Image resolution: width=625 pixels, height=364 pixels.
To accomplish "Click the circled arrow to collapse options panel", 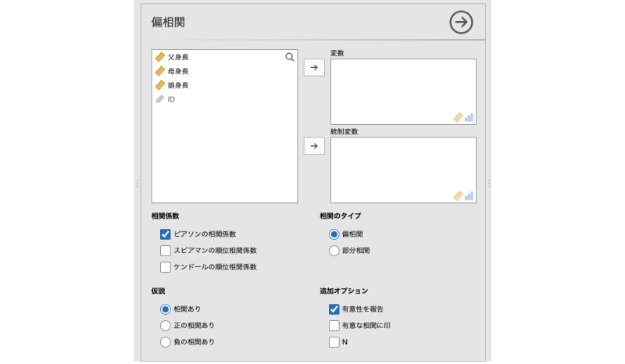I will (462, 23).
